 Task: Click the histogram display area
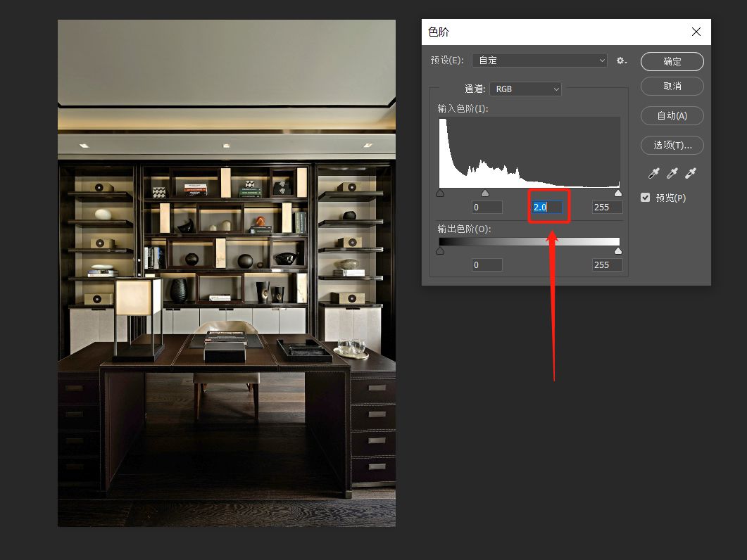tap(529, 151)
